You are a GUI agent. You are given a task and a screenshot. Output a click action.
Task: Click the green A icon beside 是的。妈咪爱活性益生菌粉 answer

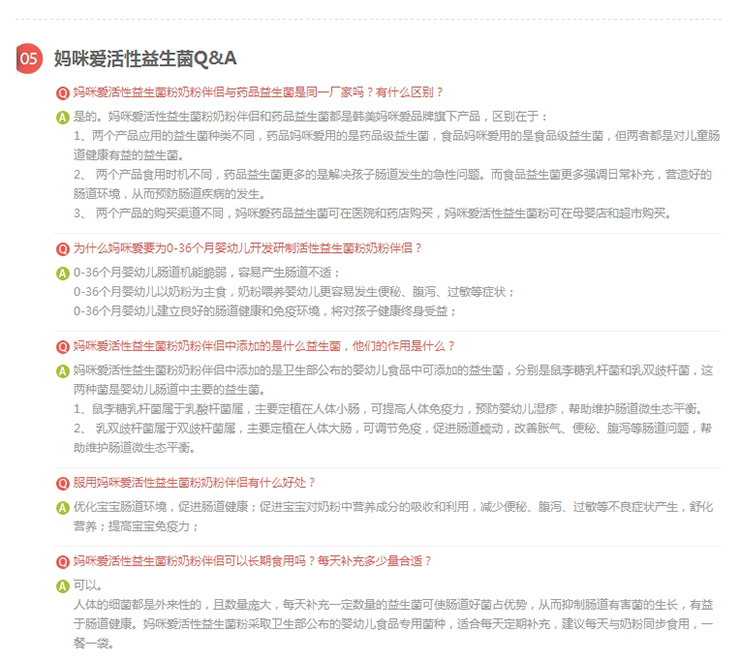point(63,117)
